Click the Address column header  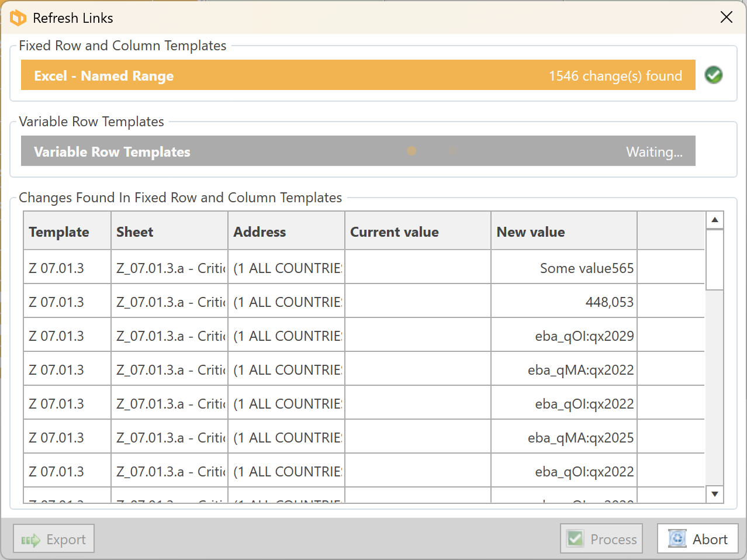(260, 232)
